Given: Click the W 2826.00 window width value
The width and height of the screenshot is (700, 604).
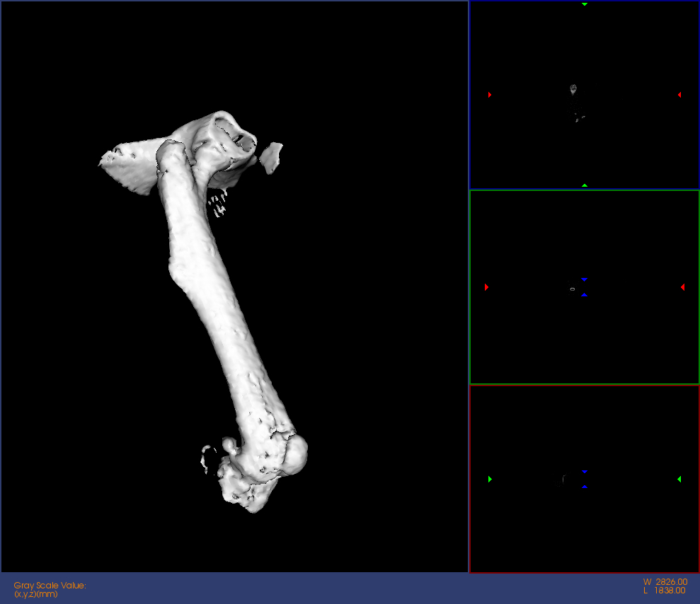Looking at the screenshot, I should click(x=665, y=582).
